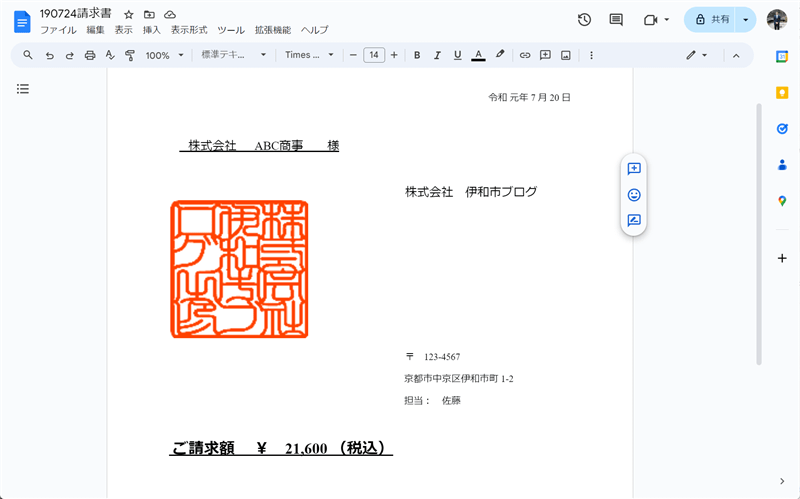
Task: Open the 編集 menu
Action: tap(95, 30)
